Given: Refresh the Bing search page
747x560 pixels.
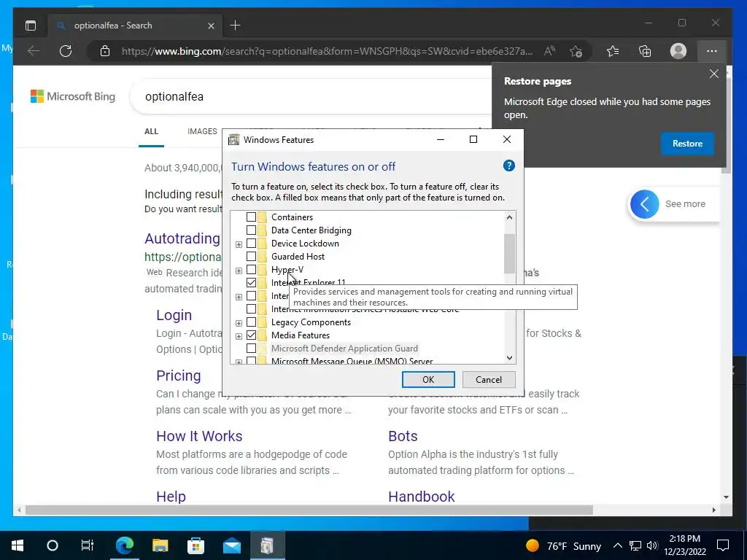Looking at the screenshot, I should 66,51.
